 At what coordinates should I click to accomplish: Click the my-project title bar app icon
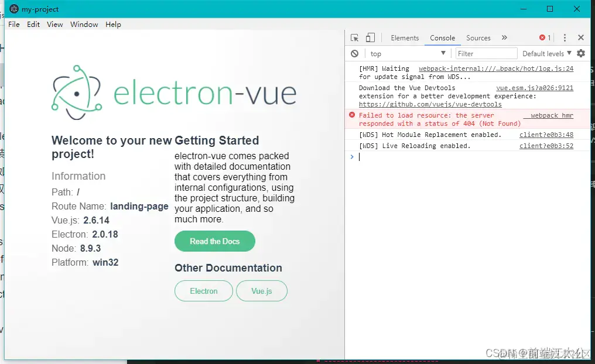(14, 9)
